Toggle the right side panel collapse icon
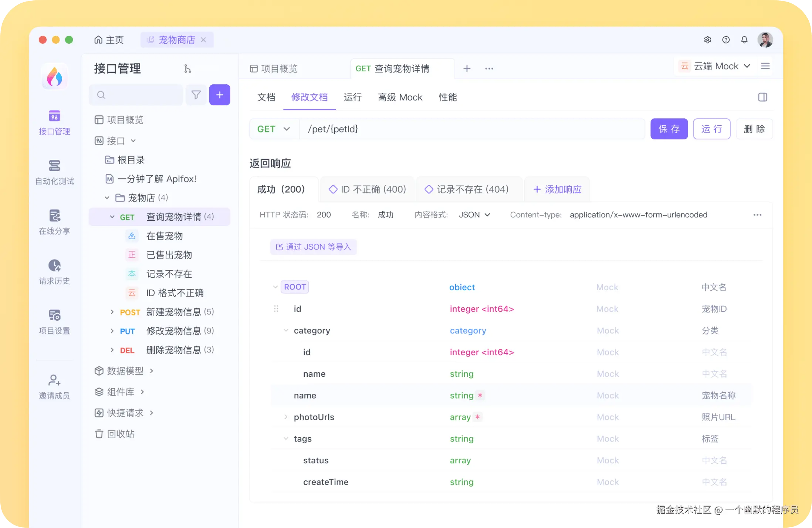This screenshot has width=812, height=528. tap(762, 97)
